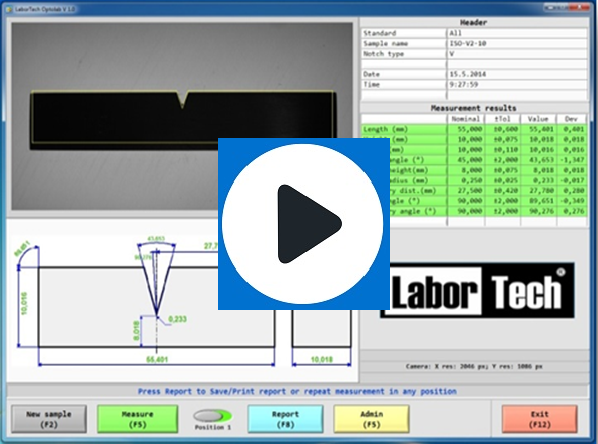Screen dimensions: 598x444
Task: Click the 0,233 radius label in drawing
Action: click(177, 319)
